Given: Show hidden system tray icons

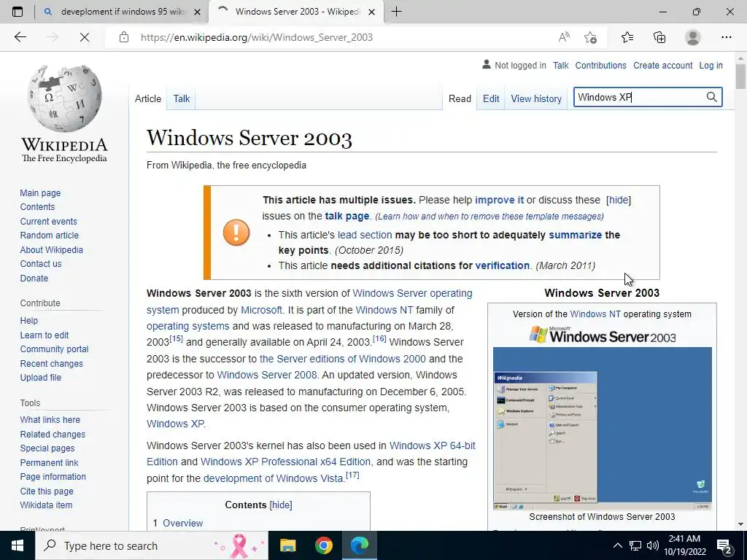Looking at the screenshot, I should pos(617,545).
